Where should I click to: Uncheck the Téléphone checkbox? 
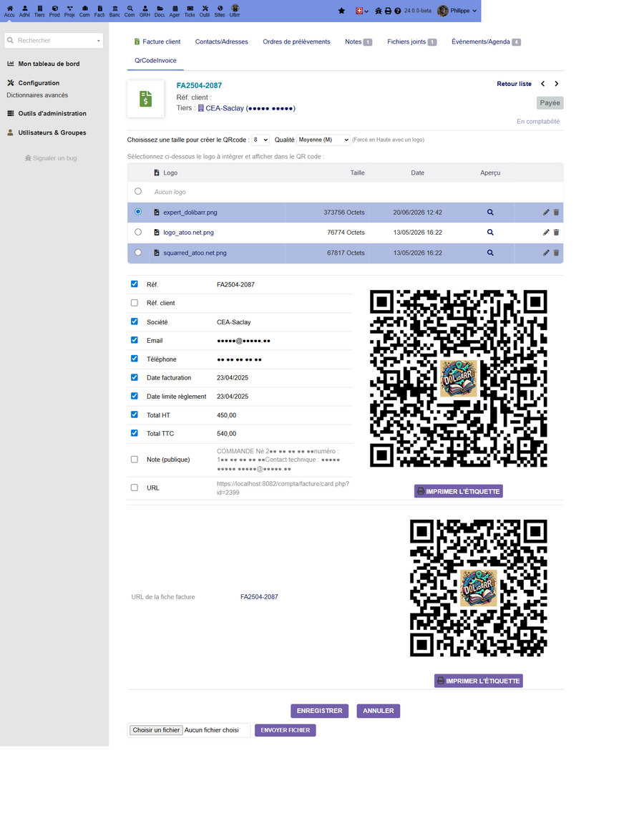135,359
